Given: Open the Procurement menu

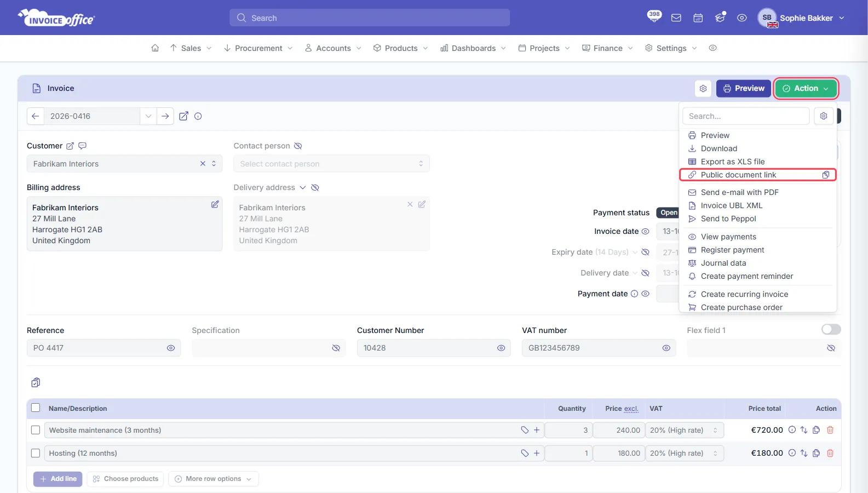Looking at the screenshot, I should (x=258, y=48).
